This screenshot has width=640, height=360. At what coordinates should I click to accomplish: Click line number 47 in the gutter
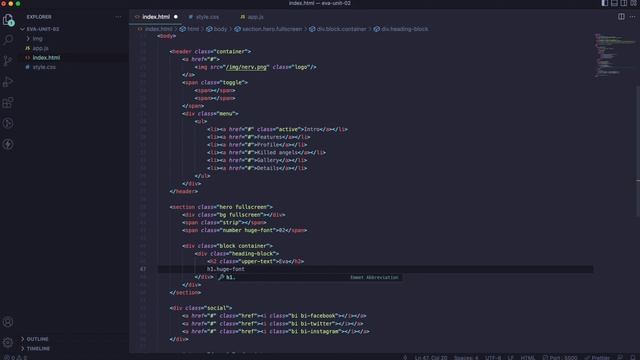click(143, 269)
